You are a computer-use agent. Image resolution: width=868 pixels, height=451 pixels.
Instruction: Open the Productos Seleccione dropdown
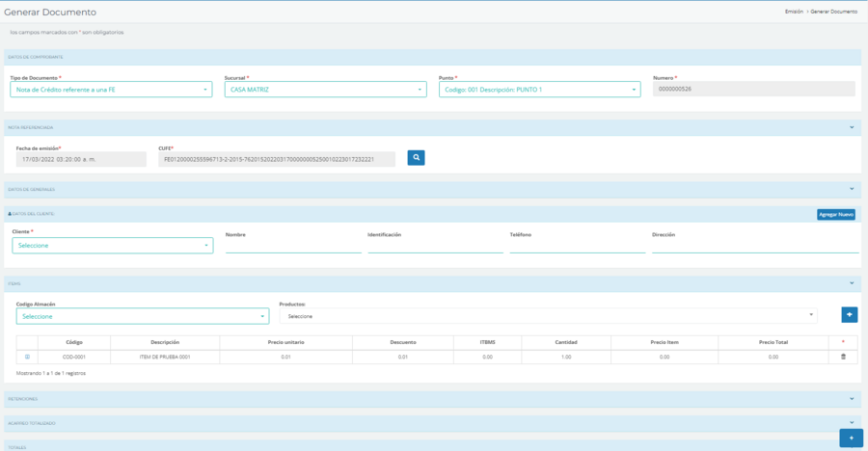tap(548, 315)
